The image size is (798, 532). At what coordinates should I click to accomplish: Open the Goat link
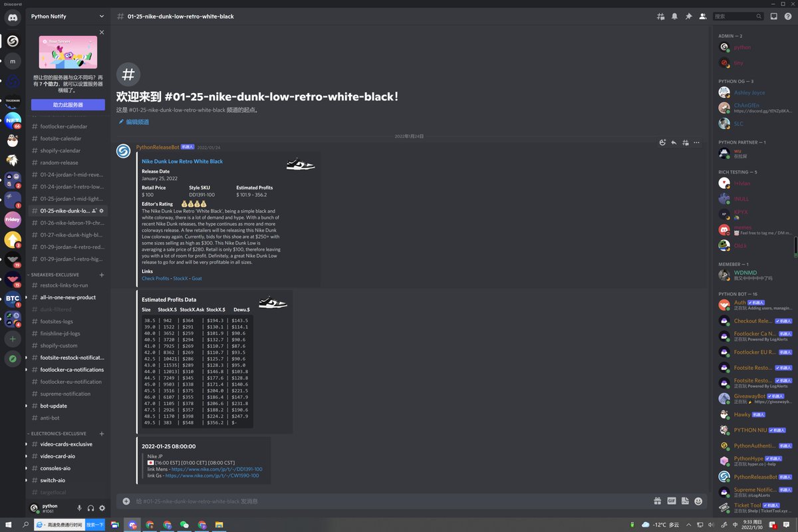(197, 278)
